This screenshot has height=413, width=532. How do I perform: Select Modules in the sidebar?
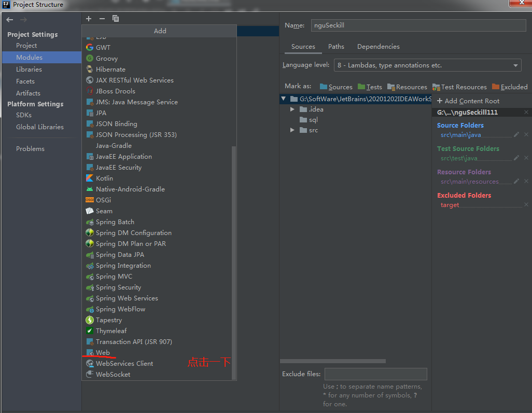click(x=41, y=58)
